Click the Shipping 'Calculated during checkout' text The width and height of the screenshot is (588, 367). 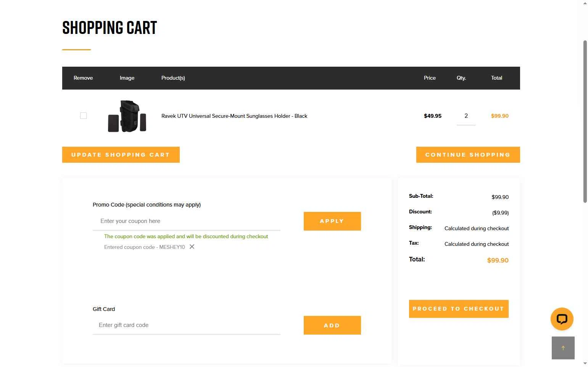tap(477, 228)
